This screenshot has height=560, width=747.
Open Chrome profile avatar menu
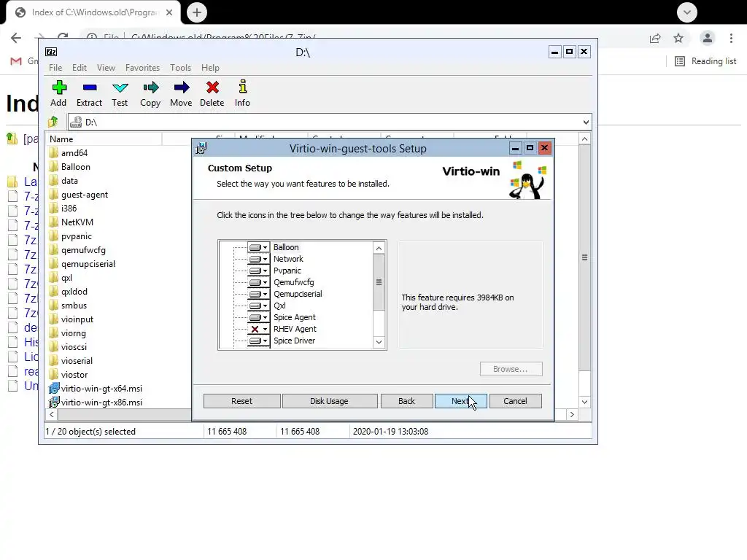tap(708, 38)
